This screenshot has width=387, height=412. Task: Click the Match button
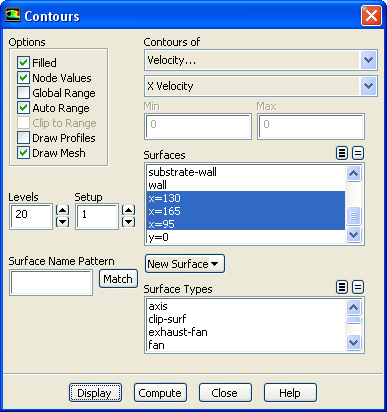click(x=118, y=279)
